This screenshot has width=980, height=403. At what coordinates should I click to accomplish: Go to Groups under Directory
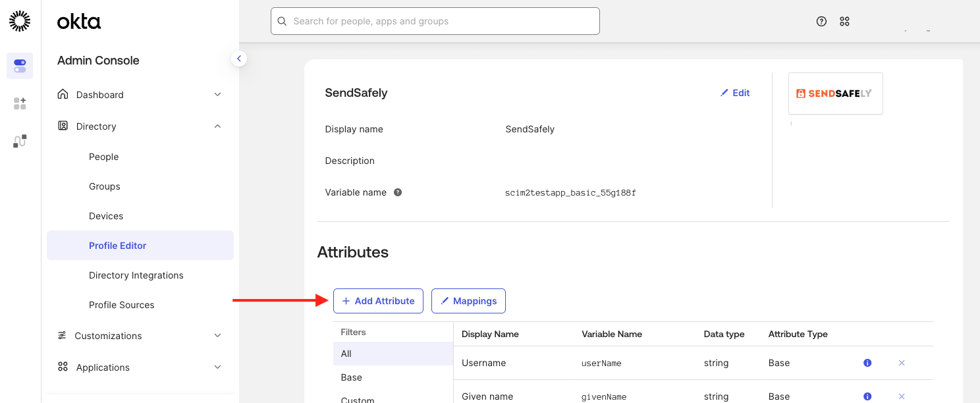click(x=105, y=186)
